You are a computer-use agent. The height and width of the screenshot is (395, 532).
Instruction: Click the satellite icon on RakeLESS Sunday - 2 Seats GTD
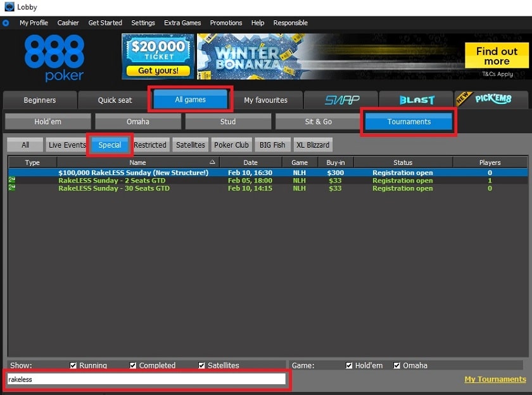tap(12, 180)
